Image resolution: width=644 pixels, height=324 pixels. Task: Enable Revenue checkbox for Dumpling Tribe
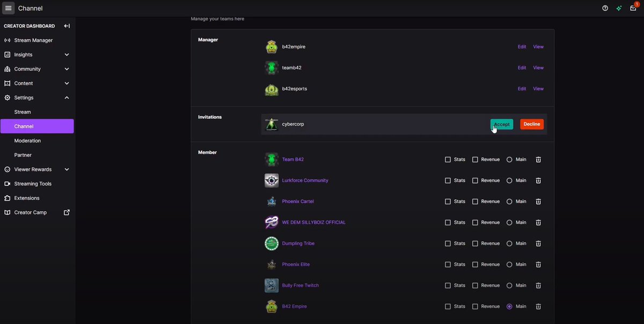pos(475,243)
